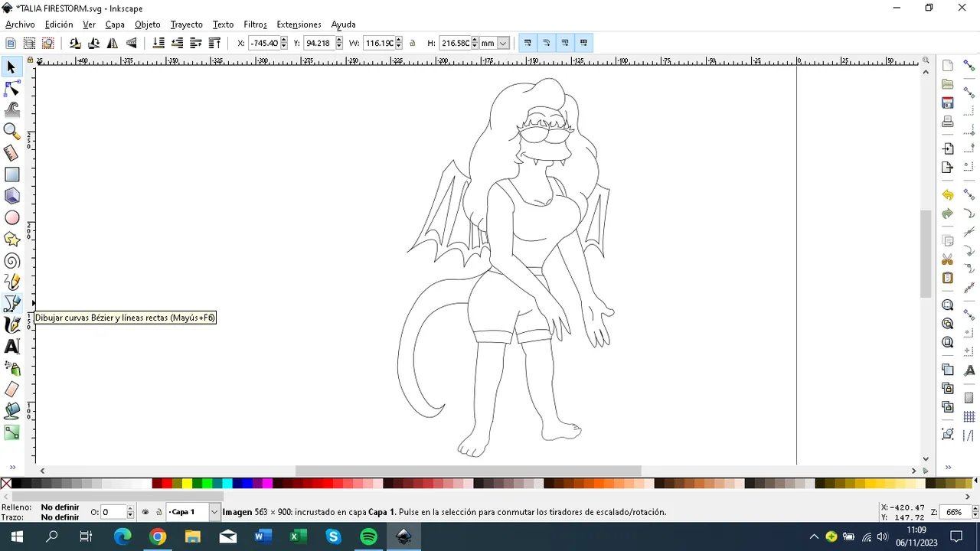Toggle scale stroke width with object
The width and height of the screenshot is (980, 551).
[528, 43]
